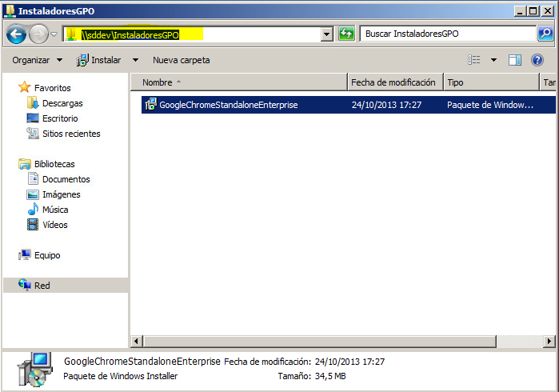Viewport: 559px width, 392px height.
Task: Select the GoogleChromeStandaloneEnterprise file
Action: pyautogui.click(x=228, y=105)
